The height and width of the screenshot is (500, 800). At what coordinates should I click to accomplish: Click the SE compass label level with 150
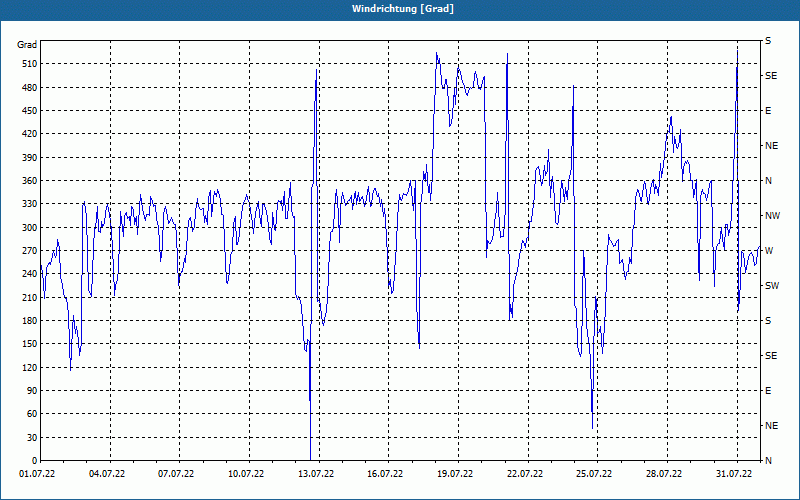(771, 356)
